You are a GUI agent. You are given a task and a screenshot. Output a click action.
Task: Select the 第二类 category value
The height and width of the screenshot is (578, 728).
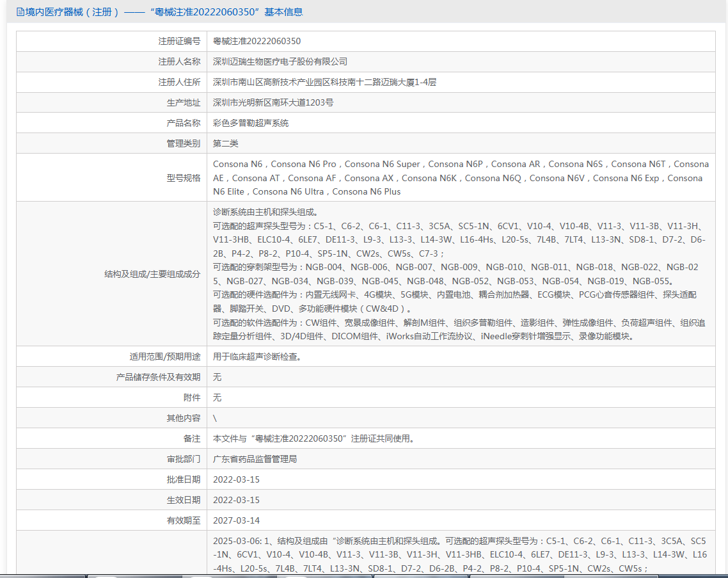pyautogui.click(x=226, y=143)
